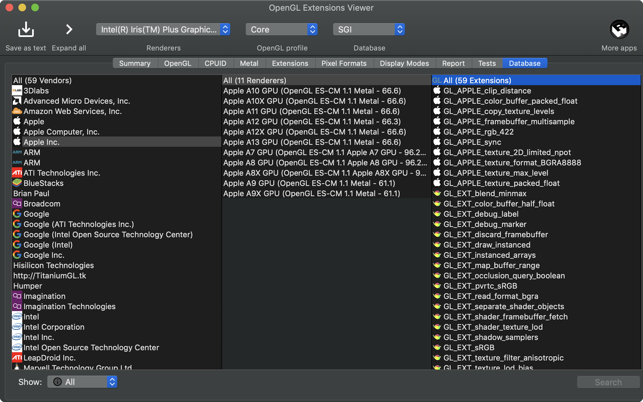This screenshot has height=402, width=643.
Task: Select the Apple A9X GPU renderer row
Action: pyautogui.click(x=326, y=193)
